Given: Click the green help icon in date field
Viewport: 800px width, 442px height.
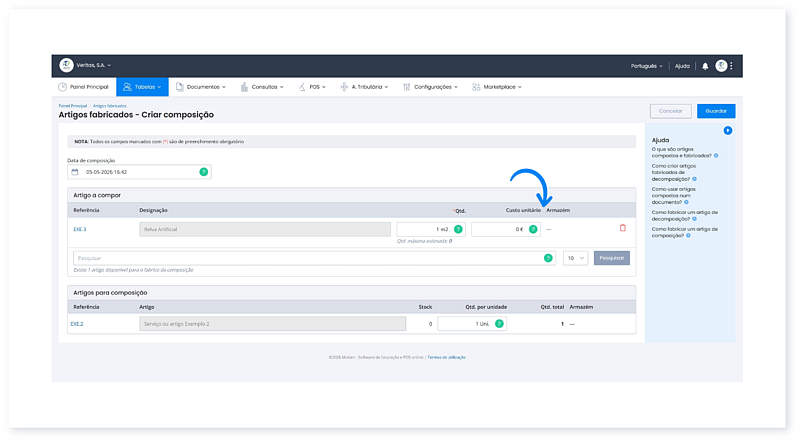Looking at the screenshot, I should click(x=204, y=172).
